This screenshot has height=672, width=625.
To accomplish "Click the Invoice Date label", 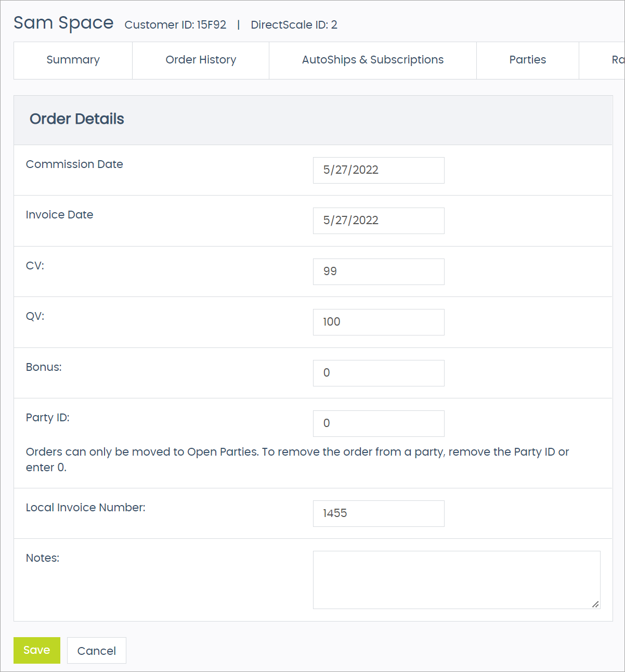I will [x=60, y=215].
